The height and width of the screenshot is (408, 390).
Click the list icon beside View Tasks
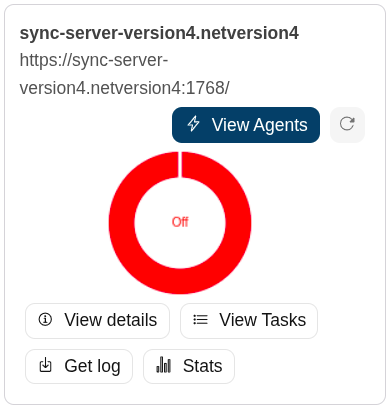point(200,320)
